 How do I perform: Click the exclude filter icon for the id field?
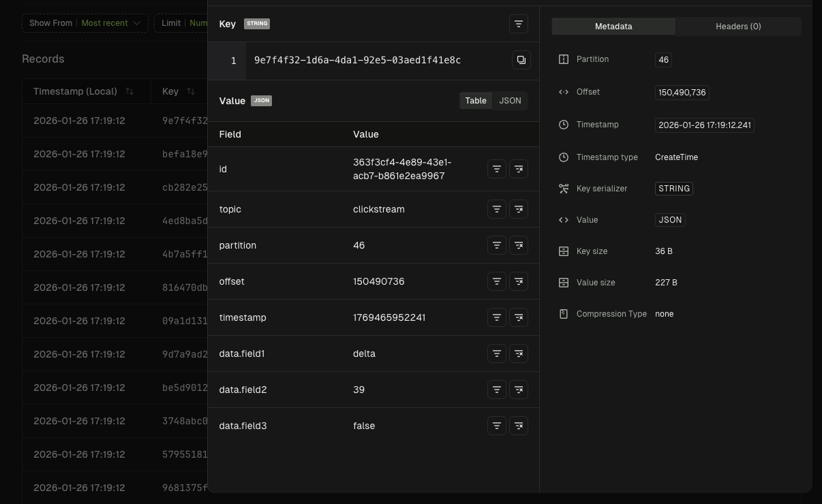coord(519,169)
